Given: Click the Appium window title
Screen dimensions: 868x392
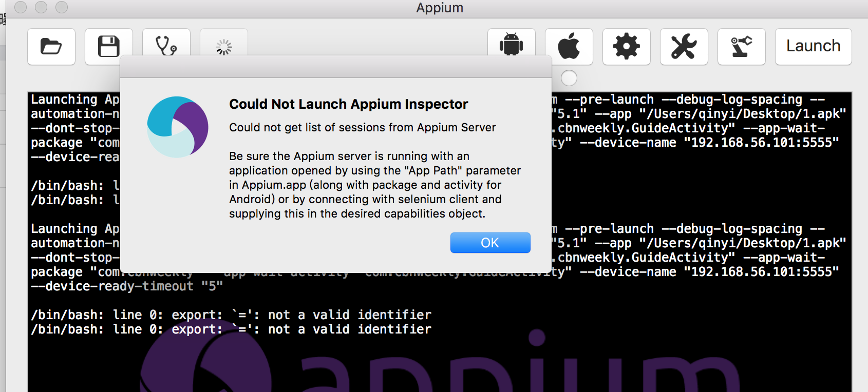Looking at the screenshot, I should (x=440, y=8).
